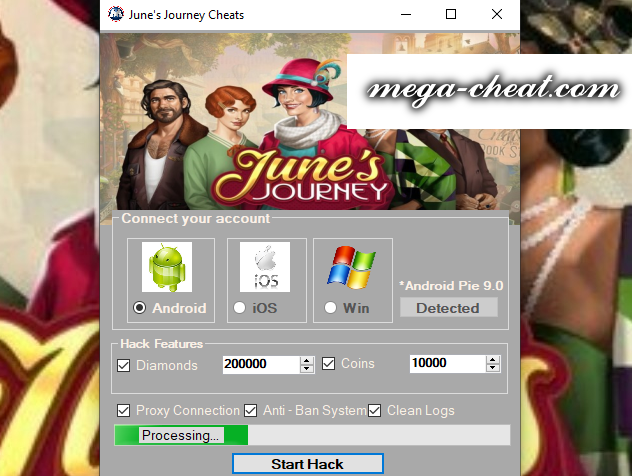Viewport: 632px width, 476px height.
Task: Toggle the Anti - Ban System checkbox
Action: click(250, 411)
